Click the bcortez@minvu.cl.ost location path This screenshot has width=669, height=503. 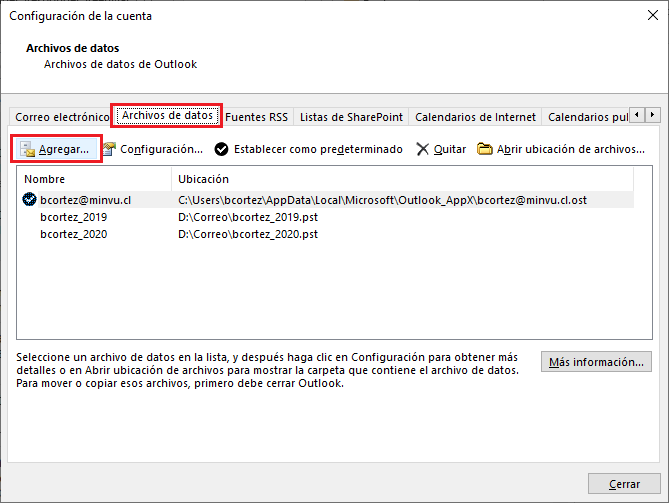(x=382, y=200)
